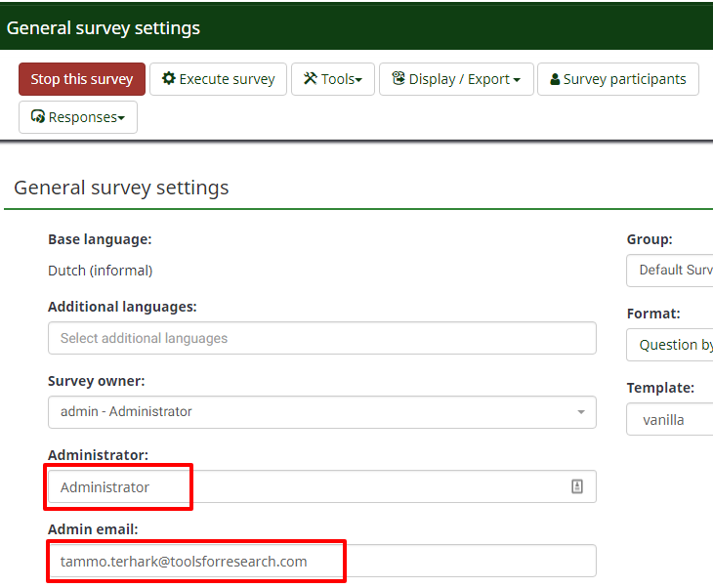Image resolution: width=713 pixels, height=588 pixels.
Task: Click the person icon on Survey participants
Action: (x=555, y=79)
